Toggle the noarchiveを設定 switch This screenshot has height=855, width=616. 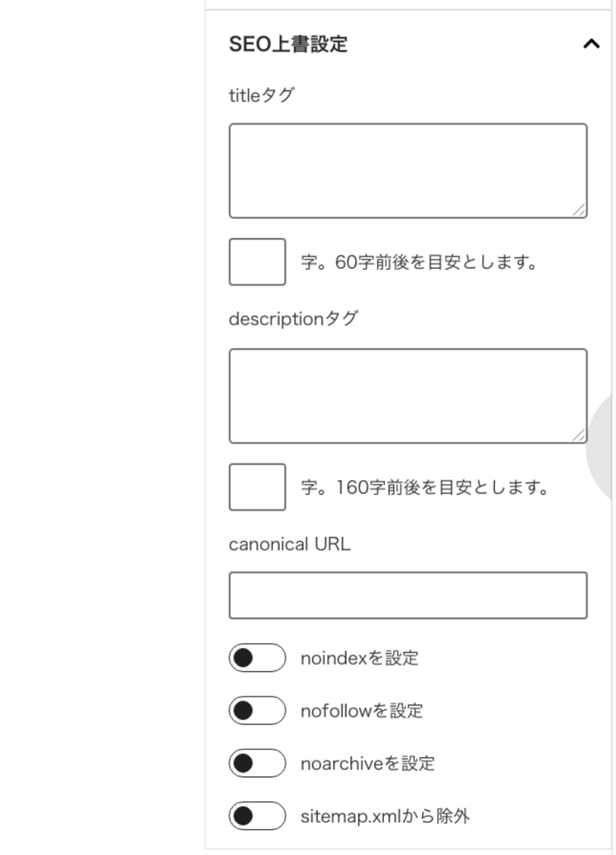pyautogui.click(x=257, y=763)
